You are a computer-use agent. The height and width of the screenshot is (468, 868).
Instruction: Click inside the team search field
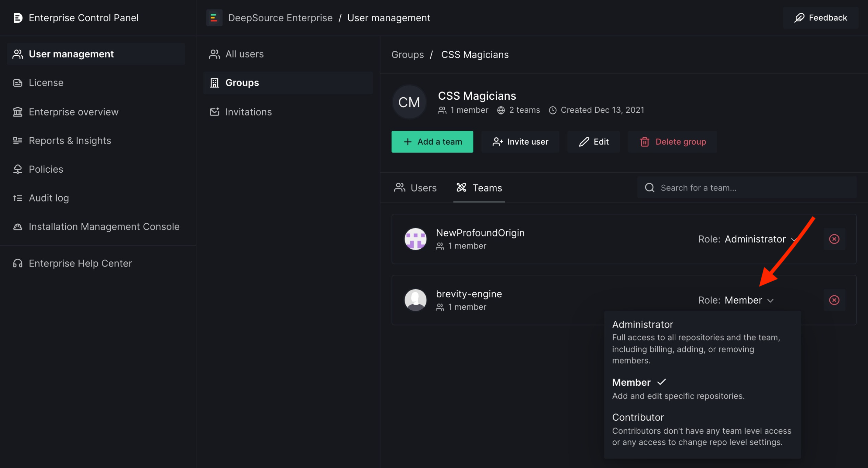(720, 188)
